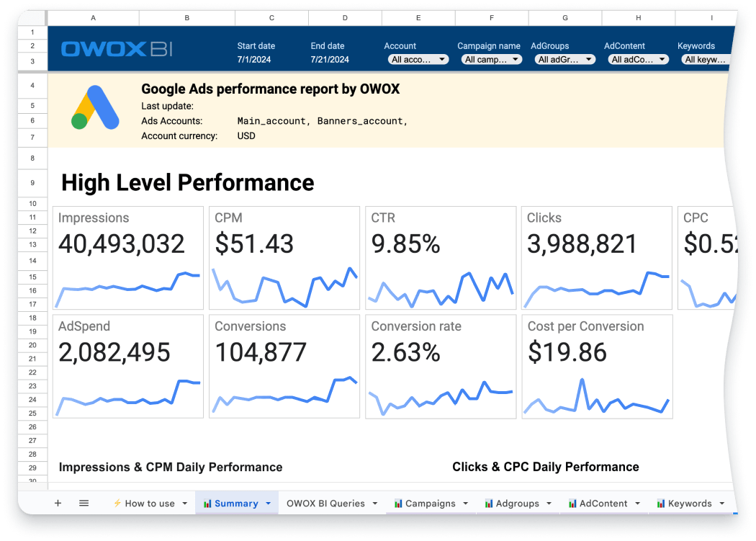Image resolution: width=756 pixels, height=541 pixels.
Task: Click the AdSpend value 2,082,495
Action: [x=114, y=352]
